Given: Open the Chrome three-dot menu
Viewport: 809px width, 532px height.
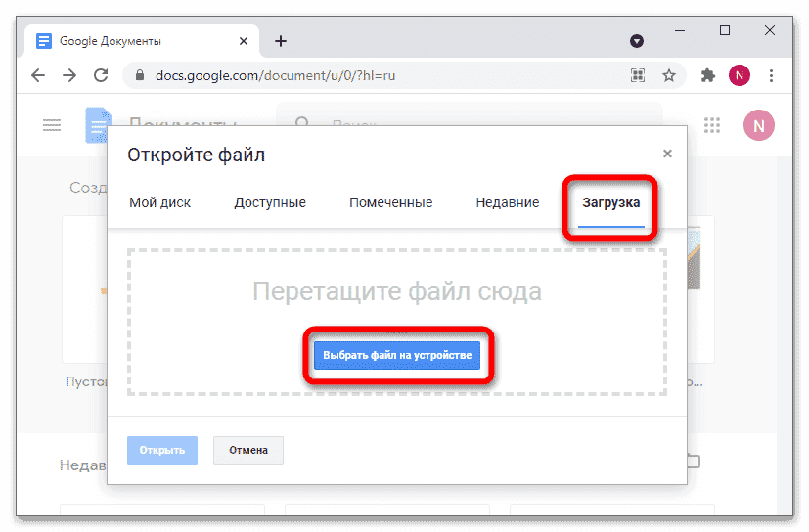Looking at the screenshot, I should click(772, 75).
